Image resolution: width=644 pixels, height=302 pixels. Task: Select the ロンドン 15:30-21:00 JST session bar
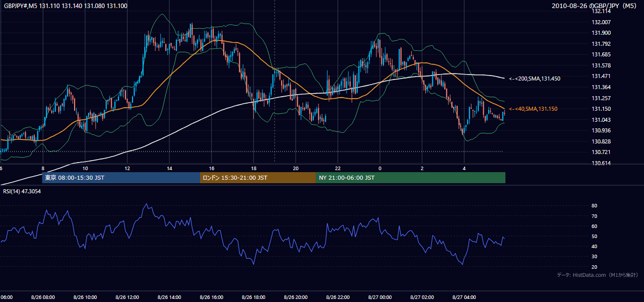pyautogui.click(x=258, y=178)
